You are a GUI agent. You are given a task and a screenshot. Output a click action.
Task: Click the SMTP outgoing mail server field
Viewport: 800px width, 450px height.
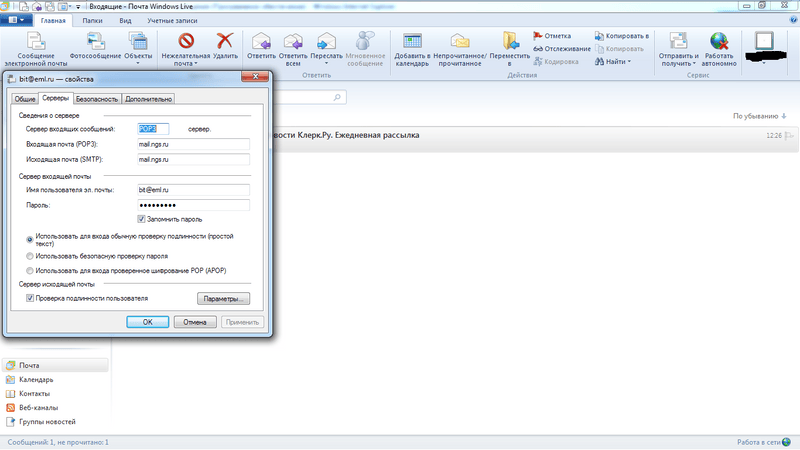193,159
